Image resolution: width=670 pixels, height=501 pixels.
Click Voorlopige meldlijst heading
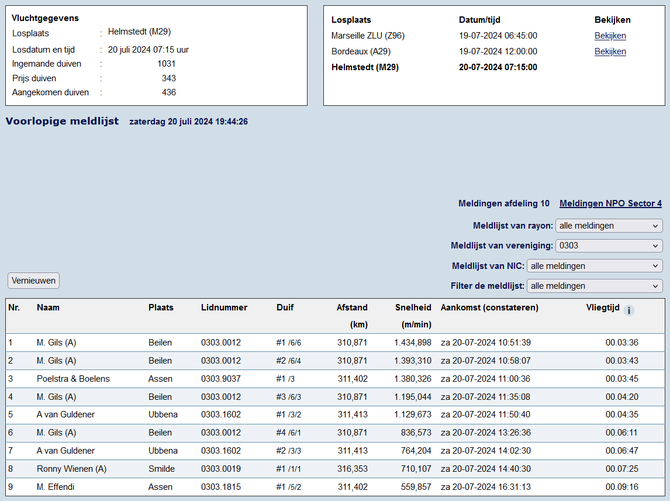point(62,121)
